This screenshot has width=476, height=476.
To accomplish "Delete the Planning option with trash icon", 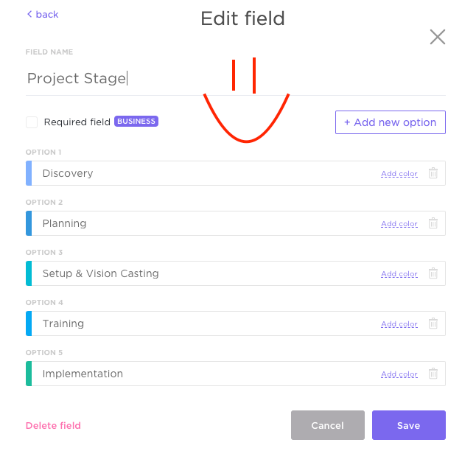I will 433,223.
